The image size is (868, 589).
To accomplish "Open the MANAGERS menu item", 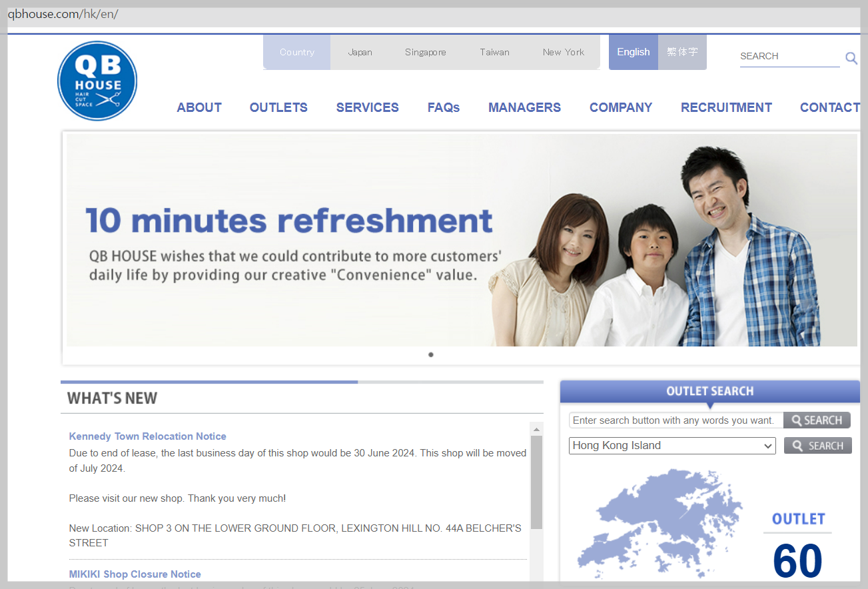I will [524, 107].
